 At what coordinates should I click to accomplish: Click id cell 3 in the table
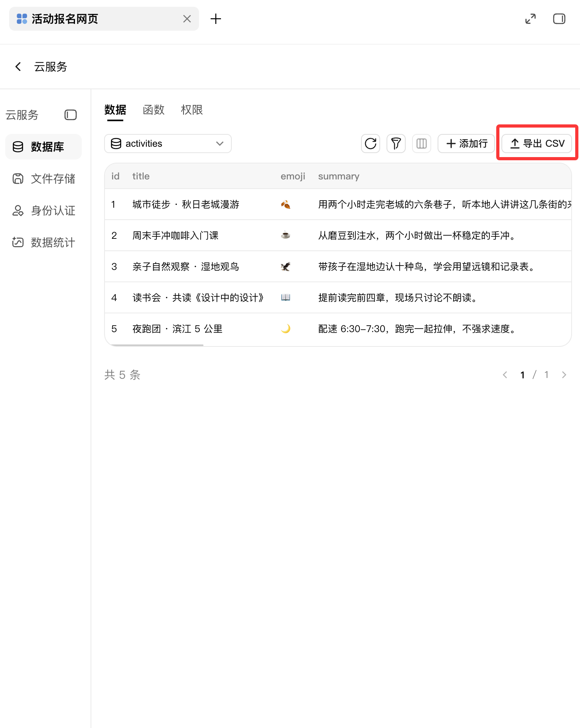(x=114, y=267)
